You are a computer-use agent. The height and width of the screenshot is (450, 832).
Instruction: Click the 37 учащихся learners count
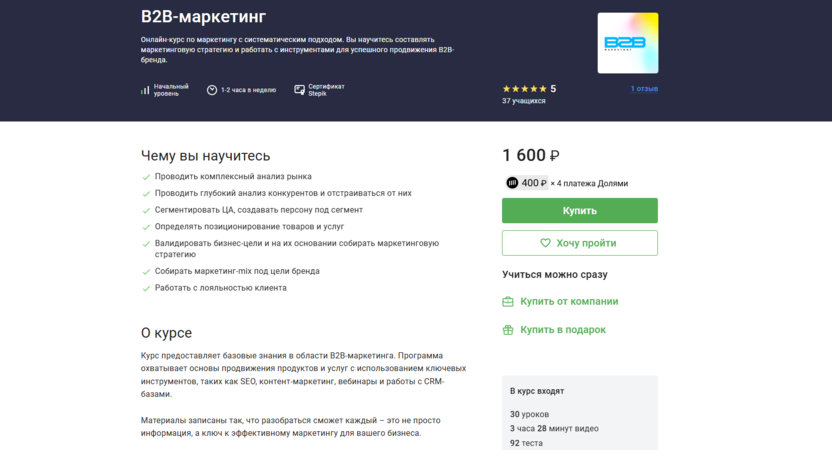(523, 101)
